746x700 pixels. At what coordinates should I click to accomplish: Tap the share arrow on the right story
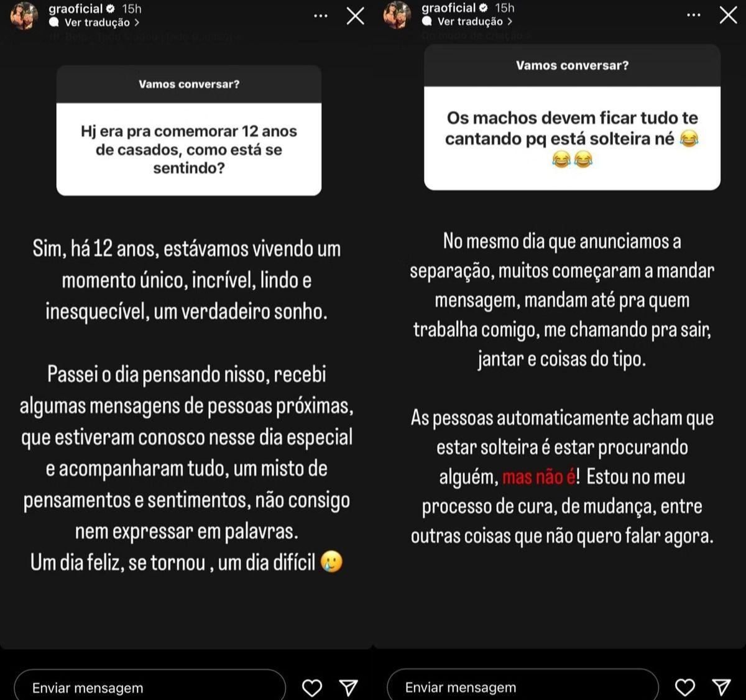click(721, 687)
